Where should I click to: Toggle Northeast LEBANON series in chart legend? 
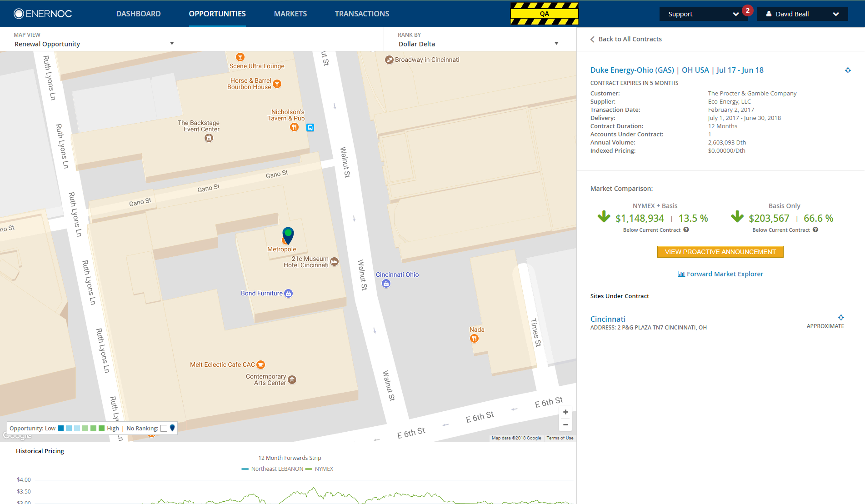[273, 469]
